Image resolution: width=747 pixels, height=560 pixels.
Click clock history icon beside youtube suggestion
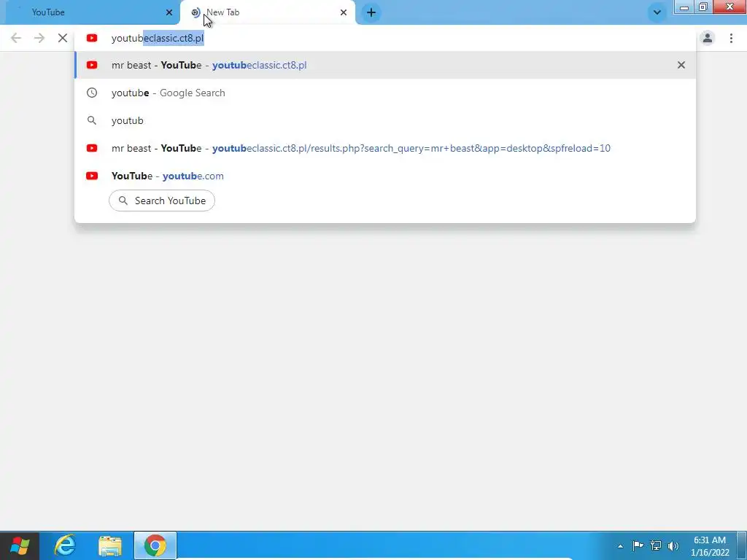(92, 93)
